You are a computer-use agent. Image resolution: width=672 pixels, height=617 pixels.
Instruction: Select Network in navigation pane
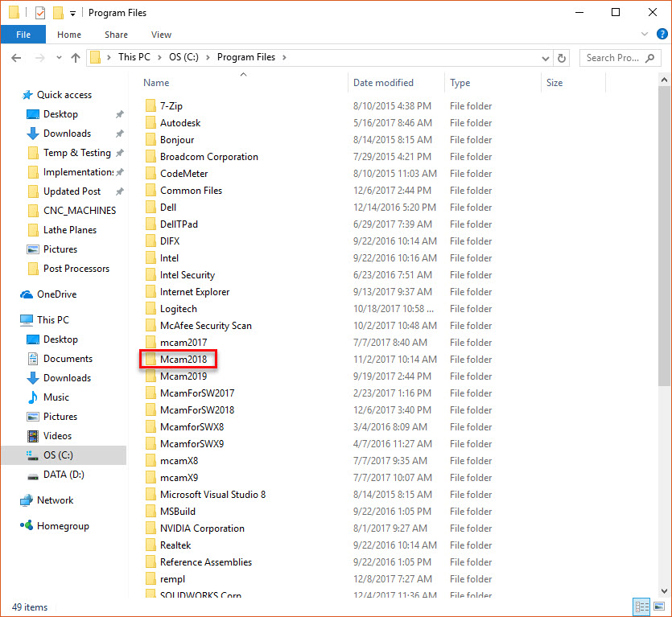point(55,500)
